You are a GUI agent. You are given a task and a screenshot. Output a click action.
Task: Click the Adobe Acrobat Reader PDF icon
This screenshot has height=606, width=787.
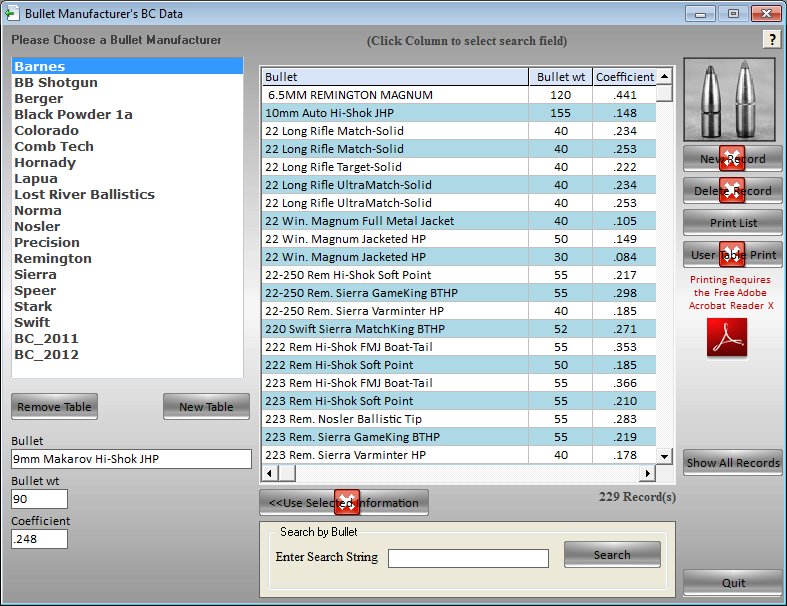(727, 337)
